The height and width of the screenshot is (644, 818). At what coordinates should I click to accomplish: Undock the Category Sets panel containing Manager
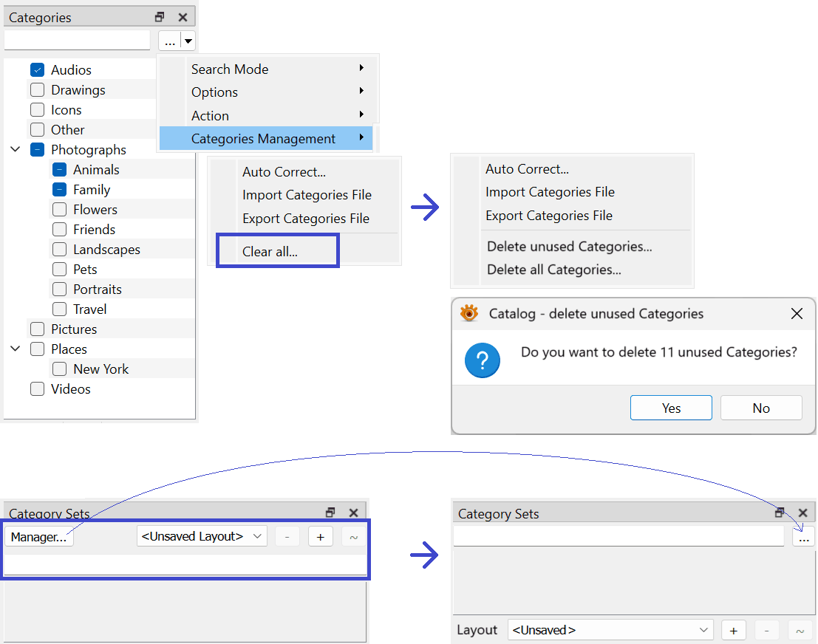pos(330,513)
